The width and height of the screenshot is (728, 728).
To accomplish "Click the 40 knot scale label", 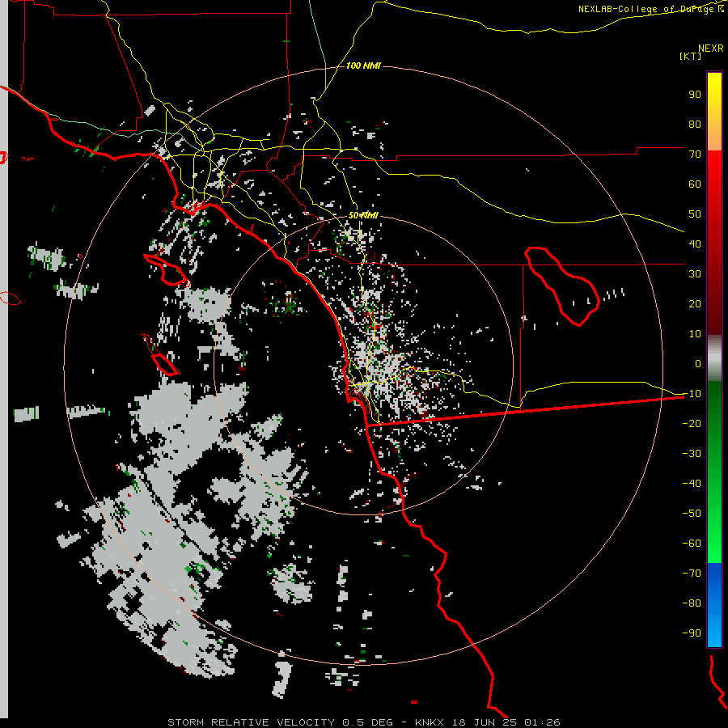I will point(695,243).
